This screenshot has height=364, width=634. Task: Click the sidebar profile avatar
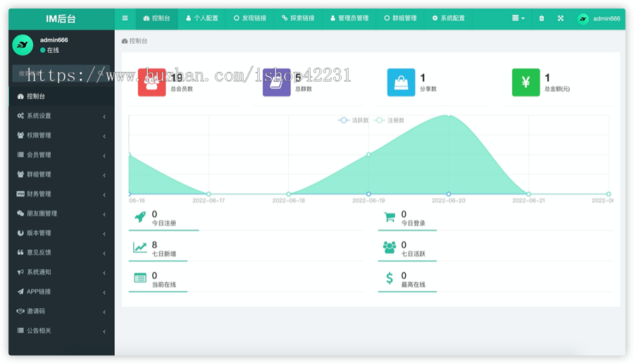pos(23,45)
